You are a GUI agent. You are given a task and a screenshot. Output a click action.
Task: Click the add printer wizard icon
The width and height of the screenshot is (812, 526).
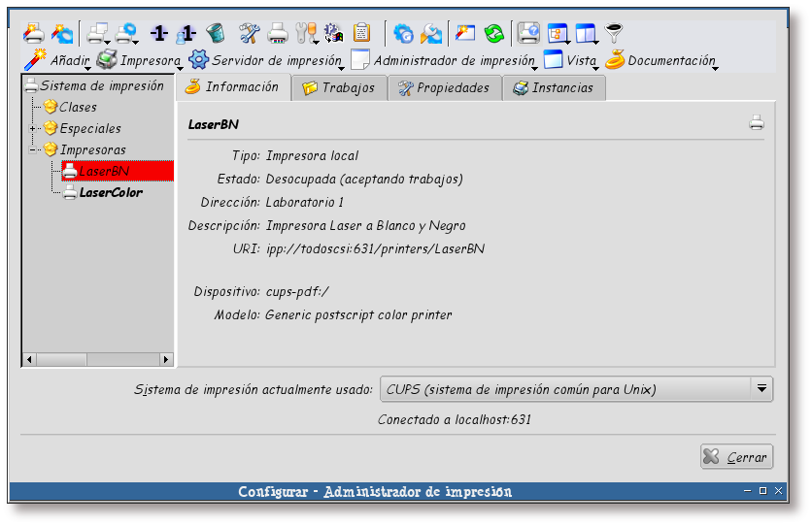tap(33, 34)
